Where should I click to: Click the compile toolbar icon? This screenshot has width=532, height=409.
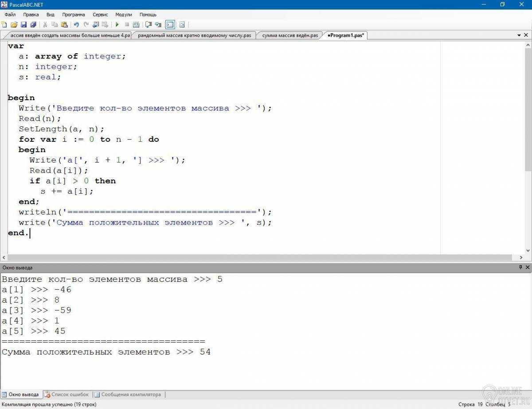coord(137,24)
